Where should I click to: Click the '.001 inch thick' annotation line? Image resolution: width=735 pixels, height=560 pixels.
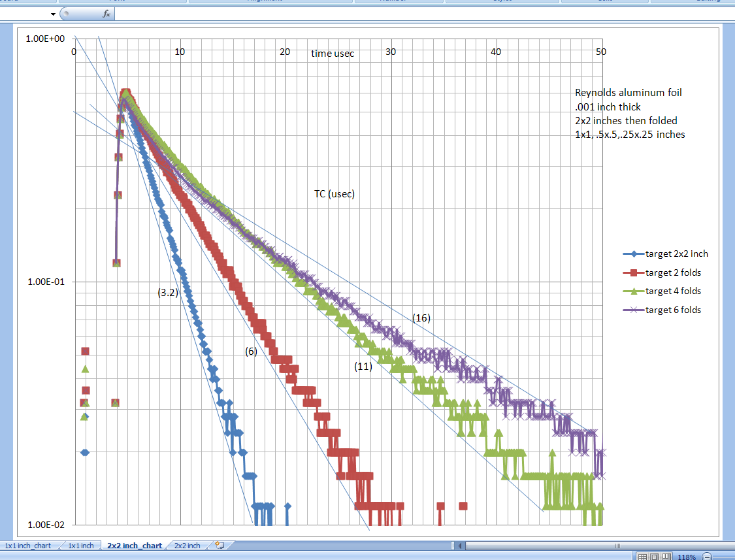coord(608,107)
